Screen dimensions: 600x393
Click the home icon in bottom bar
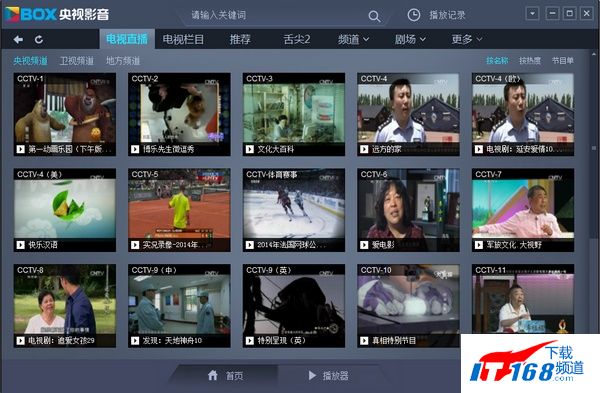[x=213, y=375]
